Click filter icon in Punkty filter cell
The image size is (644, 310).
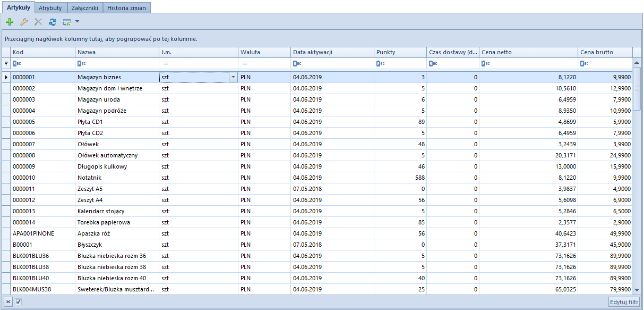[x=380, y=64]
